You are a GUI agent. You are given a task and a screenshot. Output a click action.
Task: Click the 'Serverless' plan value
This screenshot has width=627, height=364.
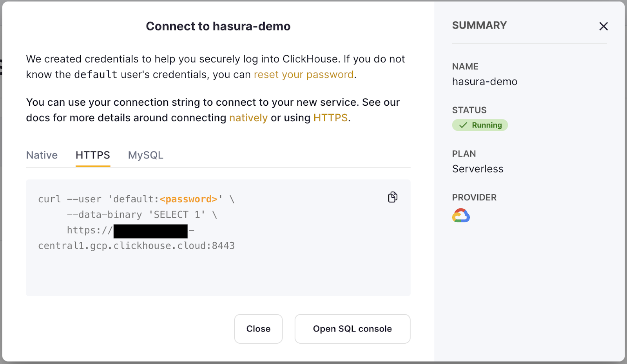click(x=478, y=169)
